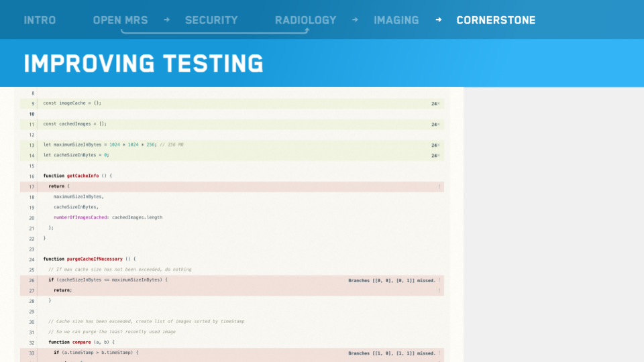
Task: Open the OPEN MRS section tab
Action: (120, 20)
